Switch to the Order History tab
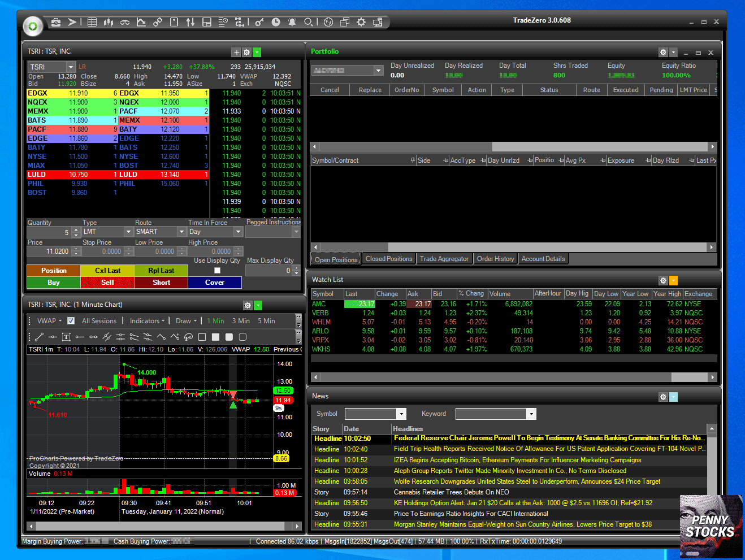This screenshot has height=560, width=745. pos(496,259)
